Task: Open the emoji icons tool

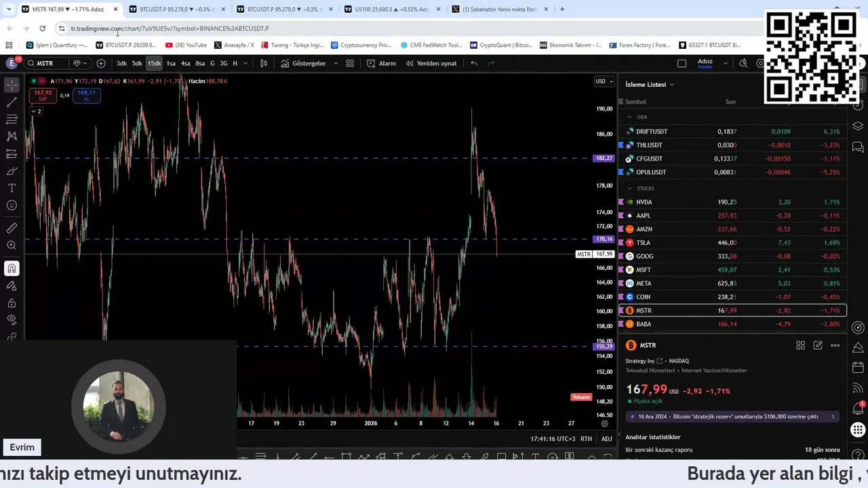Action: click(x=12, y=205)
